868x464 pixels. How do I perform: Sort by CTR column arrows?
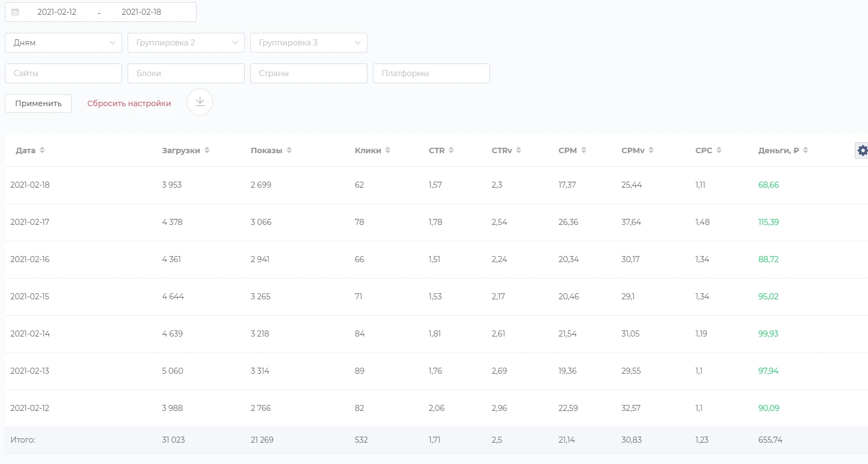[x=451, y=150]
